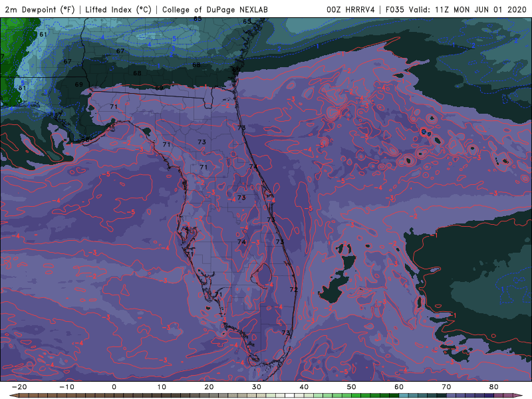Click the "72" dewpoint value on Florida's east coast
Viewport: 532px width, 399px height.
(x=293, y=289)
